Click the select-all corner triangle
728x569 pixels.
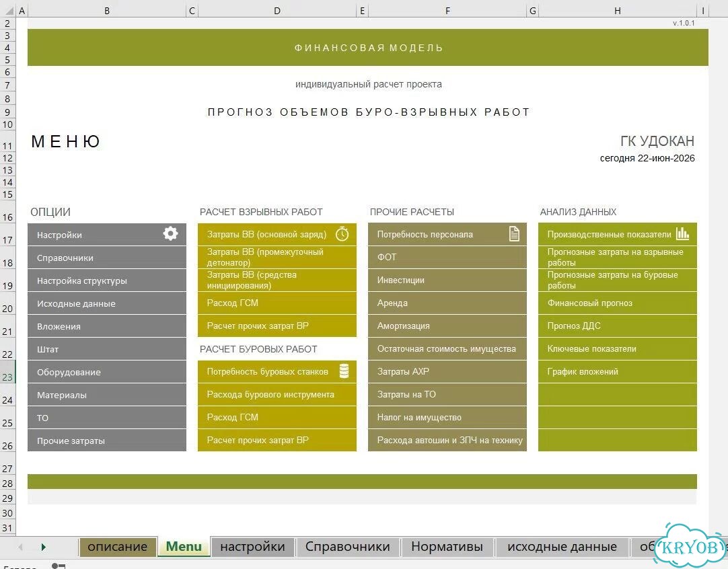point(8,10)
